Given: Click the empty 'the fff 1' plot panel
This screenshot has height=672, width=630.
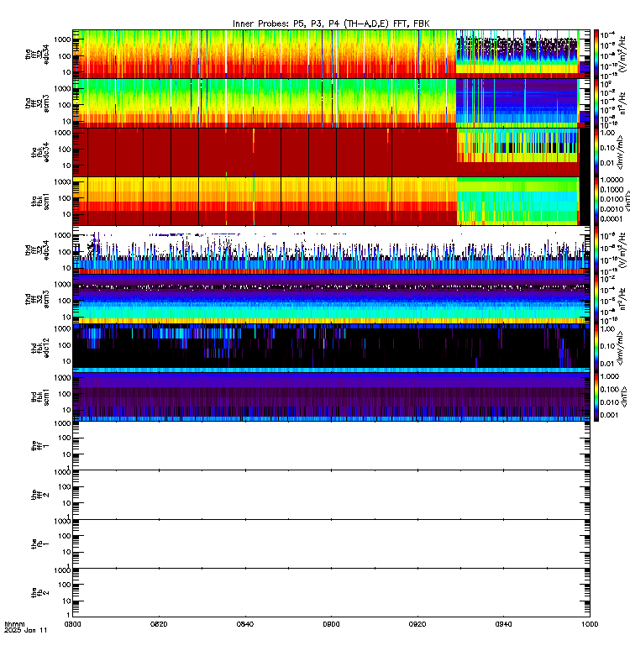Looking at the screenshot, I should [331, 446].
